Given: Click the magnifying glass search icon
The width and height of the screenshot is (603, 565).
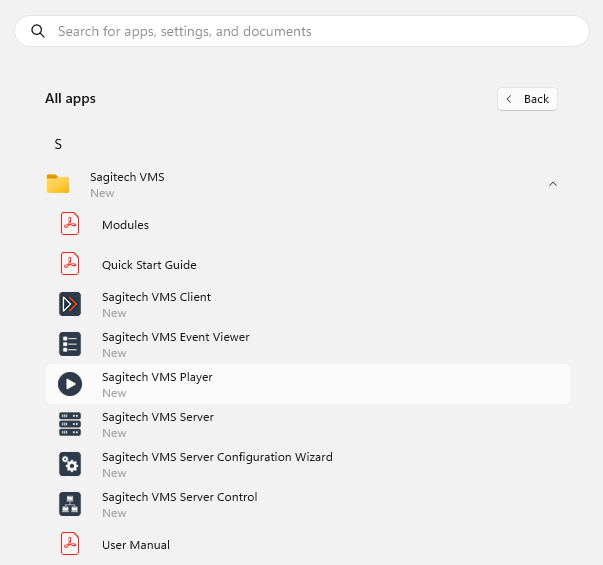Looking at the screenshot, I should point(39,31).
